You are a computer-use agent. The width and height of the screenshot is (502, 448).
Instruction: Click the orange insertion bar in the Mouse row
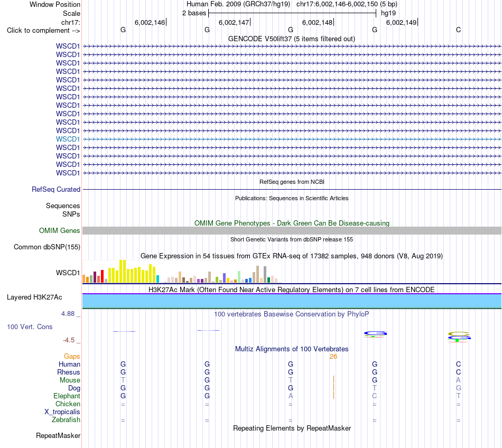pos(333,380)
